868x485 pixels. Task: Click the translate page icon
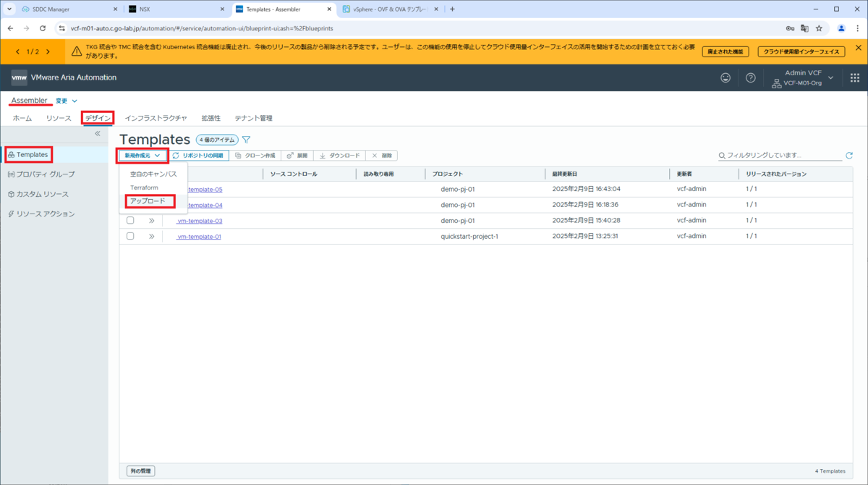click(x=804, y=28)
